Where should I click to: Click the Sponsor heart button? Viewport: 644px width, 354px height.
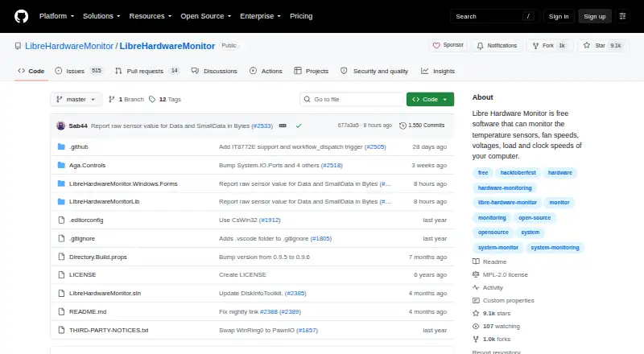click(448, 45)
